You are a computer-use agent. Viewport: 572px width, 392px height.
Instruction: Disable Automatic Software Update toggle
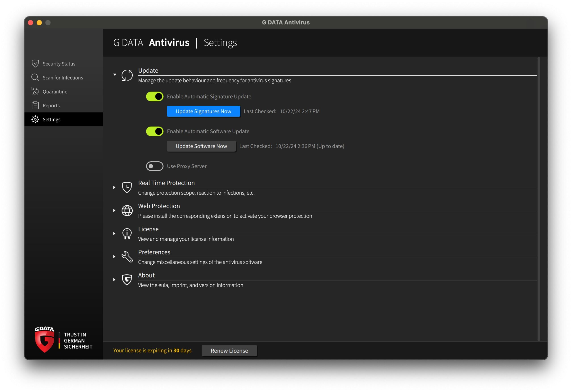coord(155,131)
